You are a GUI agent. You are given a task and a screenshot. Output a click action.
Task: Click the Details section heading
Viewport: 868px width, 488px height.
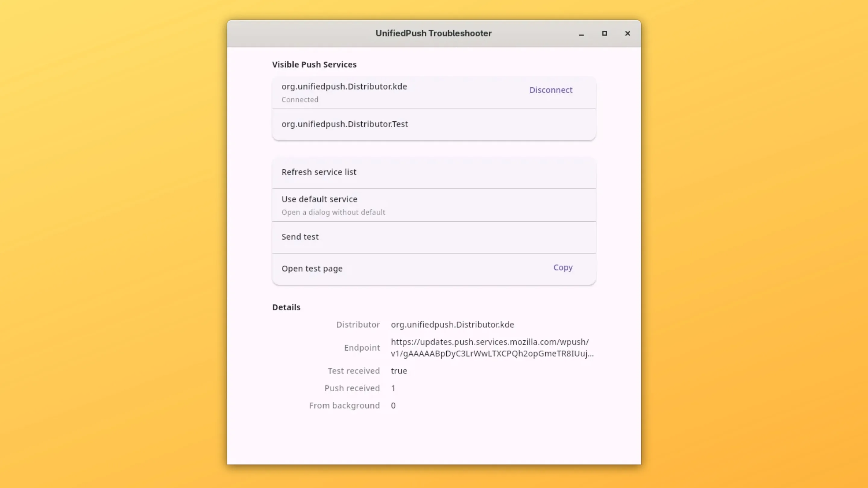(x=286, y=307)
